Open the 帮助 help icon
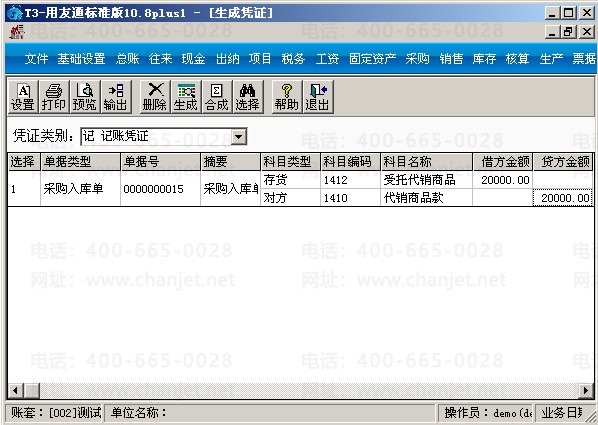Image resolution: width=598 pixels, height=425 pixels. coord(287,97)
